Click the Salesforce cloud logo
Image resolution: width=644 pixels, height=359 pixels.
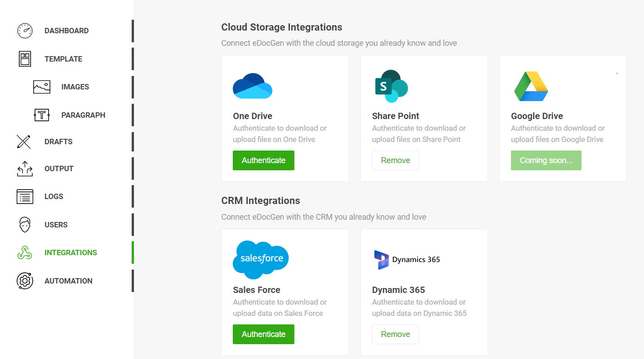[x=261, y=260]
